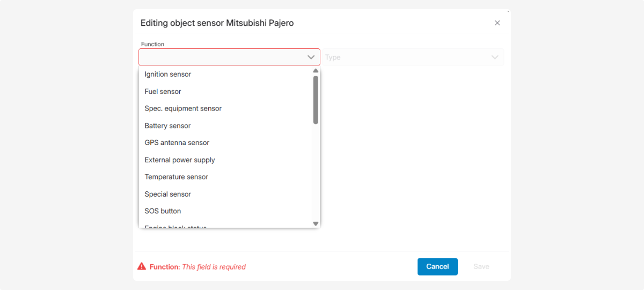The image size is (644, 290).
Task: Select Ignition sensor from the list
Action: (168, 74)
